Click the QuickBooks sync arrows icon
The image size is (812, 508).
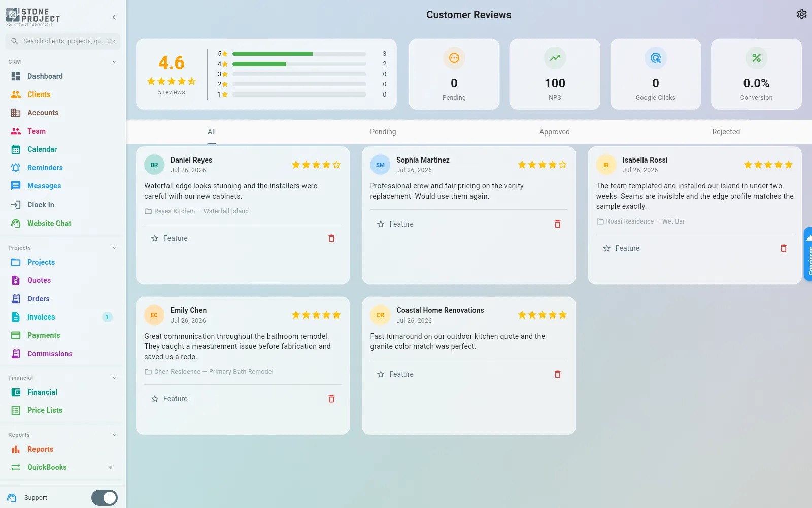[16, 467]
